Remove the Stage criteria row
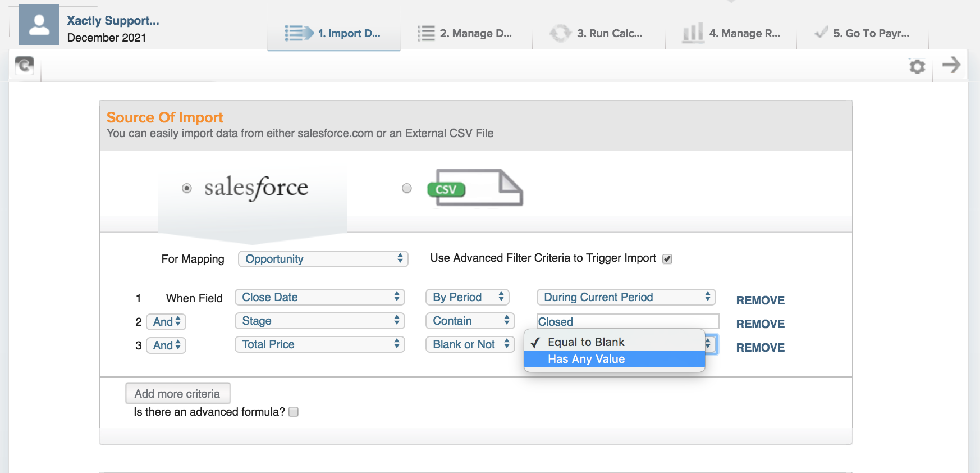 [761, 324]
